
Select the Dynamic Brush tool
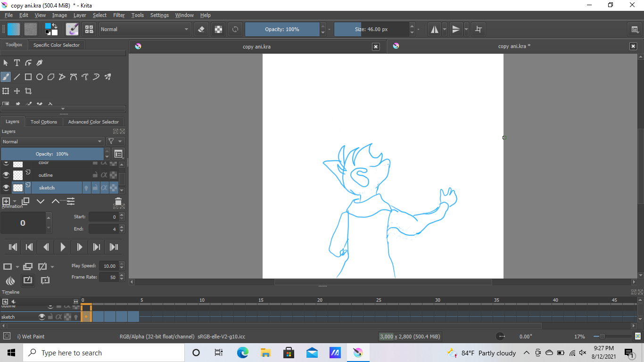(x=96, y=77)
